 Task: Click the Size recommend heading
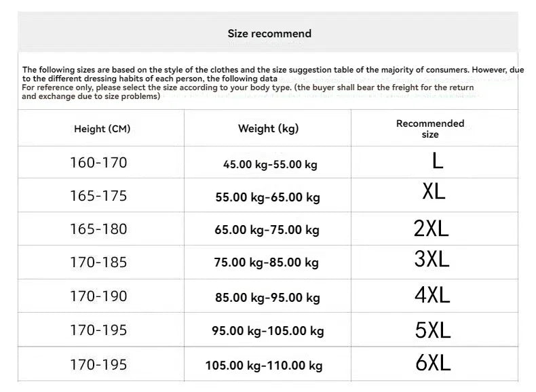tap(269, 33)
